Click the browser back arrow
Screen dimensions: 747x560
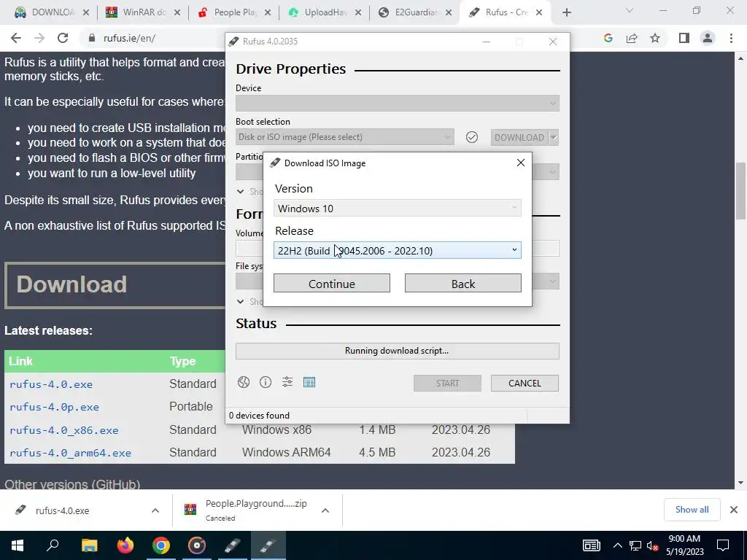pos(16,38)
